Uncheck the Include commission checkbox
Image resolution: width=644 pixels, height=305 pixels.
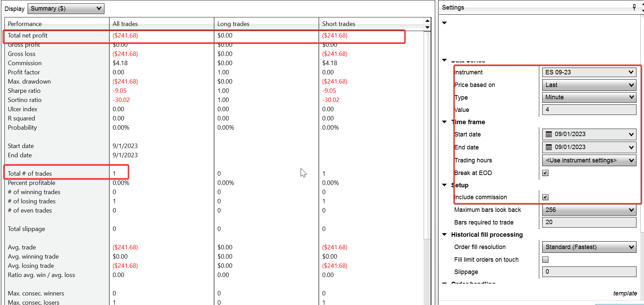545,197
